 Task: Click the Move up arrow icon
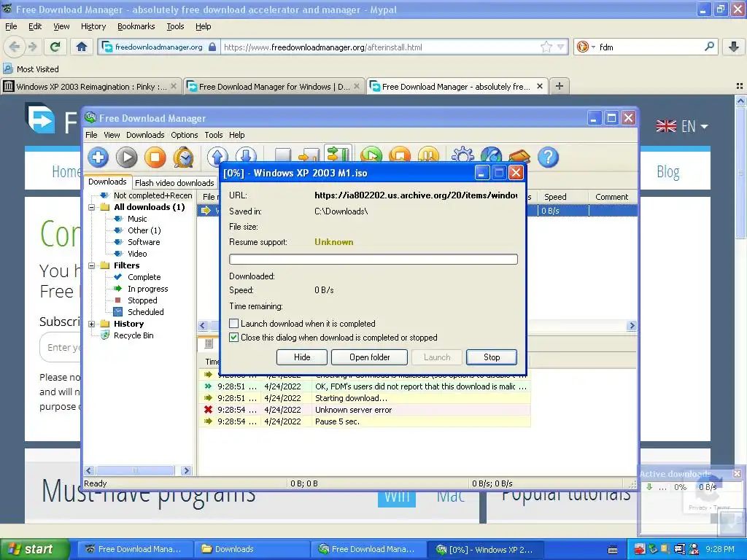[x=217, y=155]
